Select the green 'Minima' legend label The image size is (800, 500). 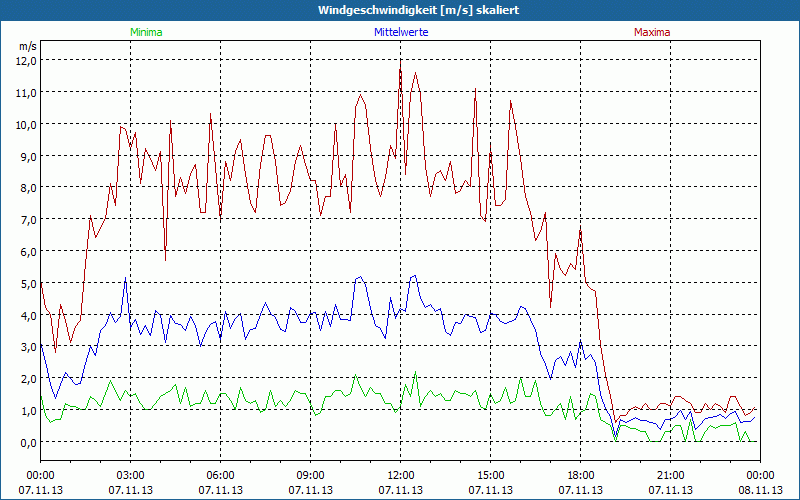(146, 32)
